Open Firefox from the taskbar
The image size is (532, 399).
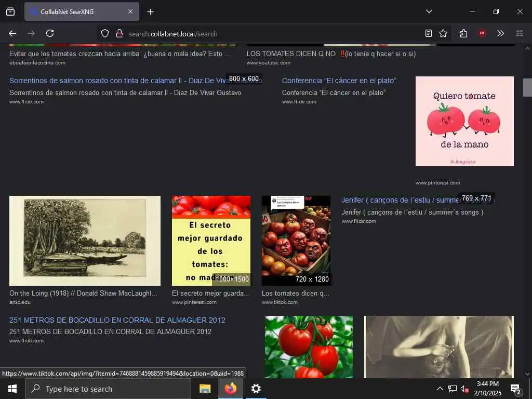point(230,389)
